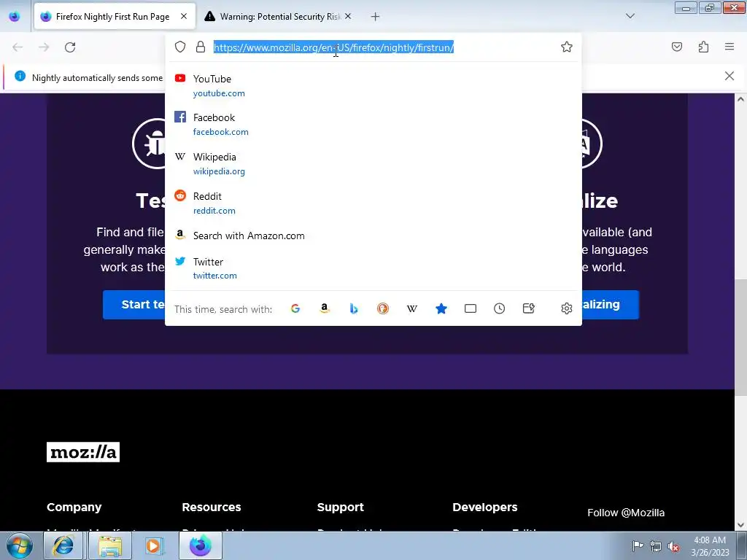The image size is (747, 560).
Task: Open the Extensions puzzle icon
Action: coord(703,47)
